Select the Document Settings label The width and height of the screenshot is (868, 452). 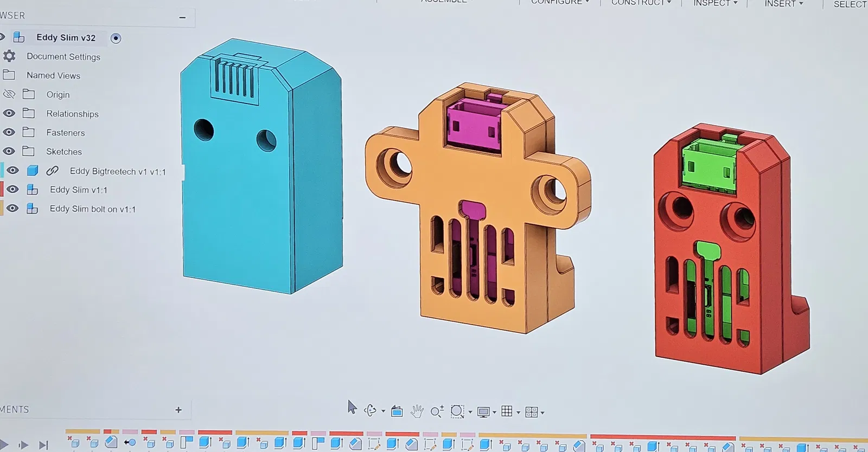pos(63,56)
